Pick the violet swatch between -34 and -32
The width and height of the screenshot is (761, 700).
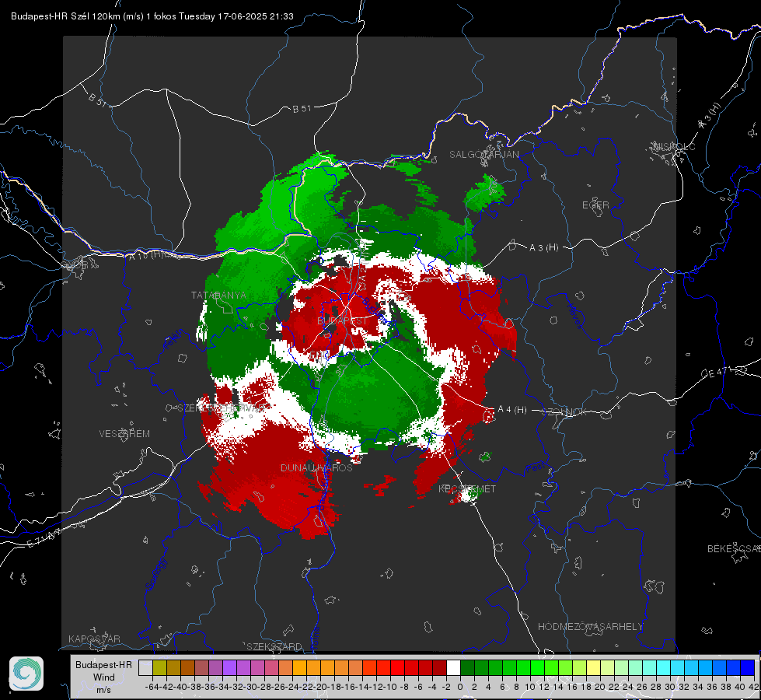pyautogui.click(x=229, y=667)
